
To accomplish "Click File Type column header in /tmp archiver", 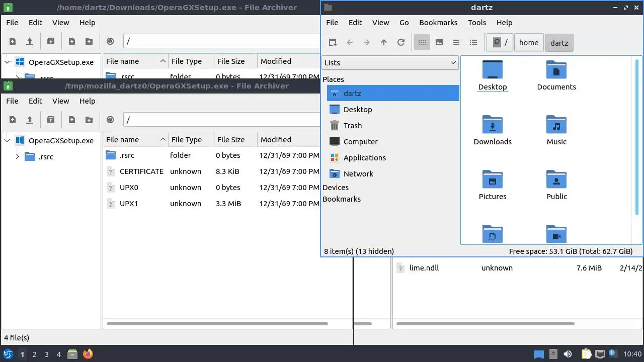I will 191,139.
